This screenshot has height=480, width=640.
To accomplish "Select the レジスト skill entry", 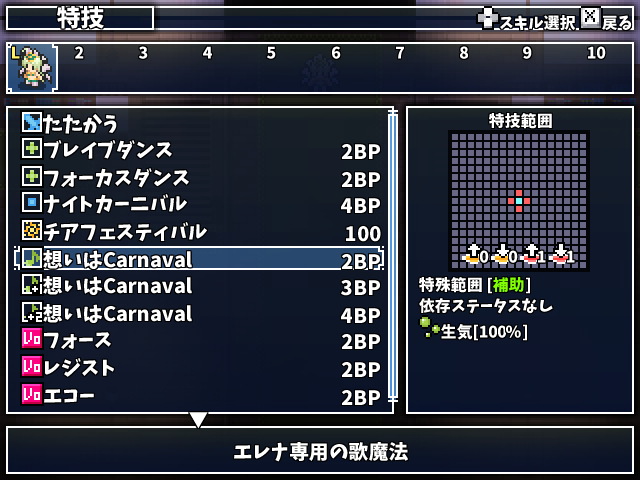I will (x=199, y=368).
